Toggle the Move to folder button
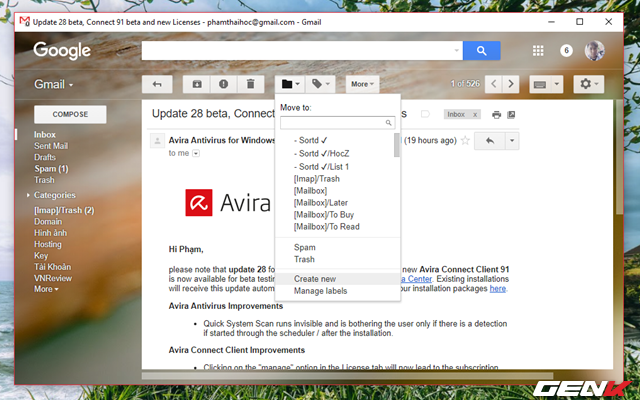 (290, 84)
